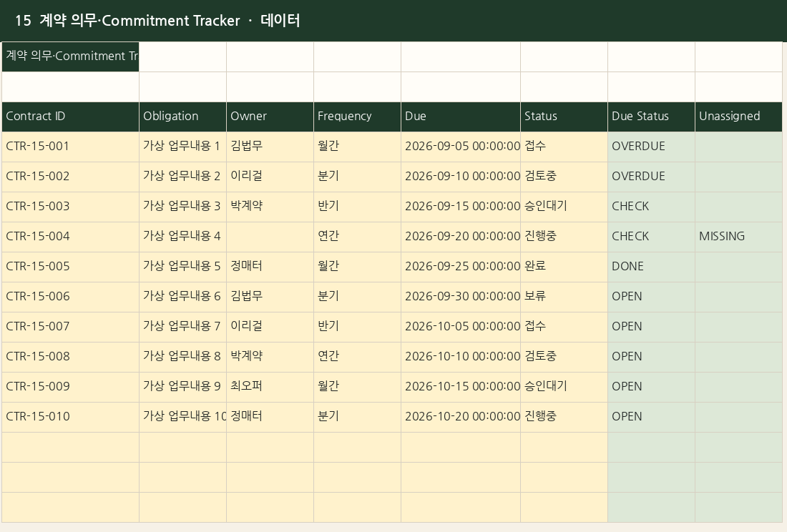Click due date 2026-09-05 00:00:00

click(461, 147)
